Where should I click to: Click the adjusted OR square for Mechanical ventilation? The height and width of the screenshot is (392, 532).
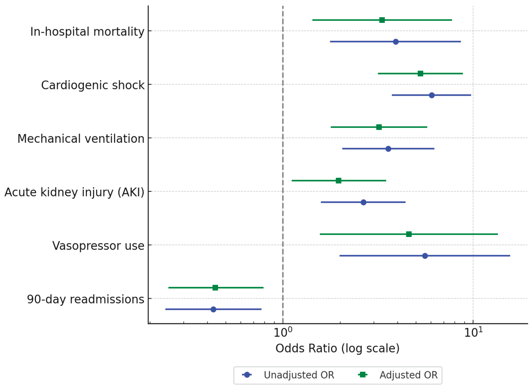(x=379, y=127)
